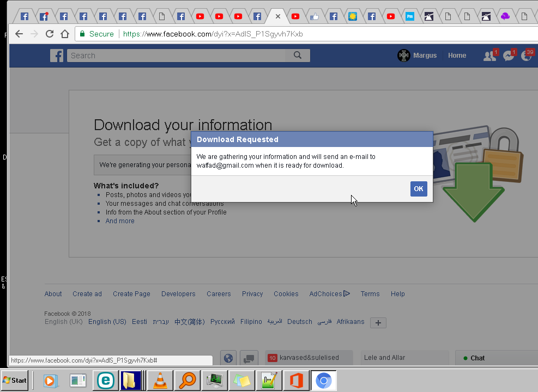Open notifications globe with 39 badge

(x=527, y=56)
